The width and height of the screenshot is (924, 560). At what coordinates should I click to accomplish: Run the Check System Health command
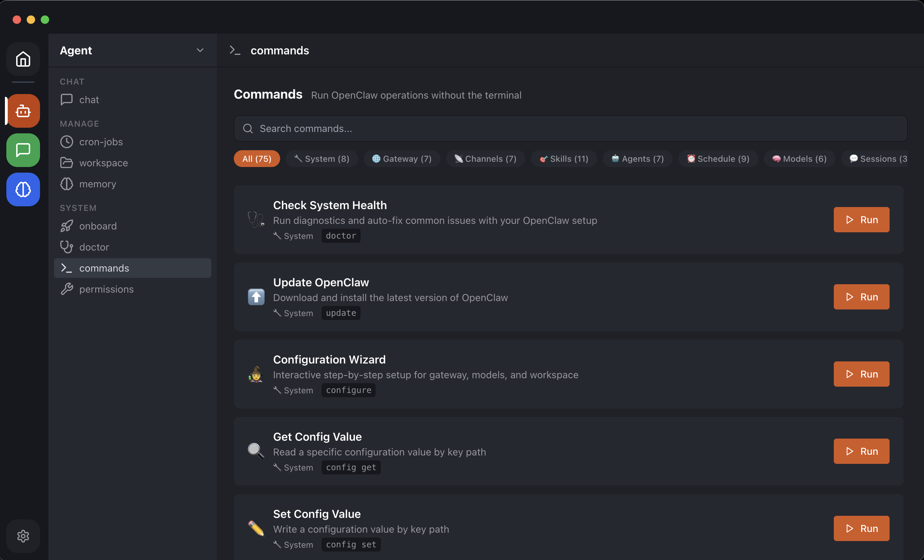861,219
